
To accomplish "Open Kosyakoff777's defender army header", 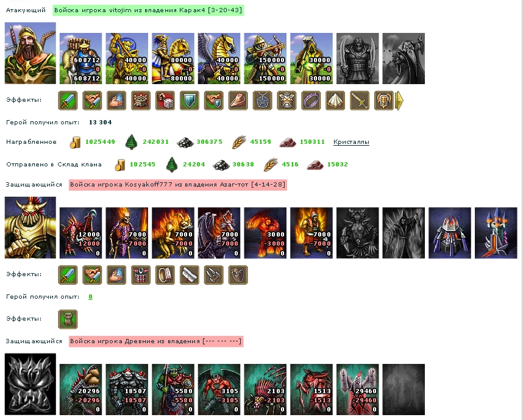I will [178, 185].
